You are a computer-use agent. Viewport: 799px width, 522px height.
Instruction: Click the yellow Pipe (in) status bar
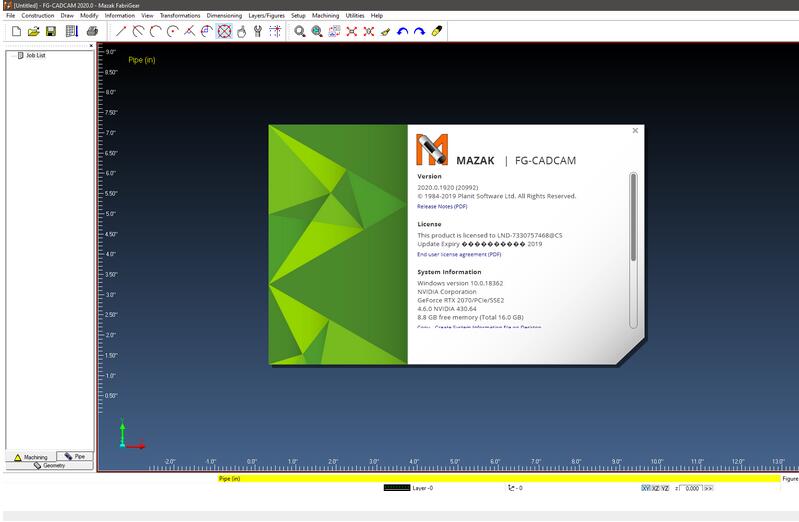click(x=498, y=479)
